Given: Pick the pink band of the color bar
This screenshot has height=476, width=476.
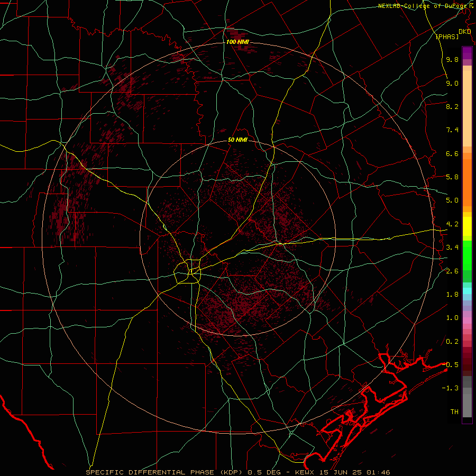Looking at the screenshot, I should [x=467, y=321].
